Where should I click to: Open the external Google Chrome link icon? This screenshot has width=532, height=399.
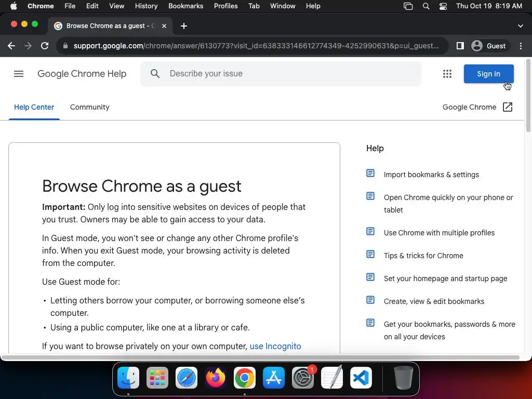click(508, 107)
